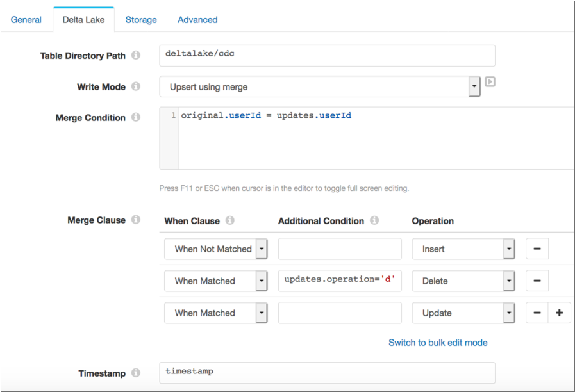This screenshot has height=392, width=575.
Task: Click the Timestamp input field
Action: (x=327, y=373)
